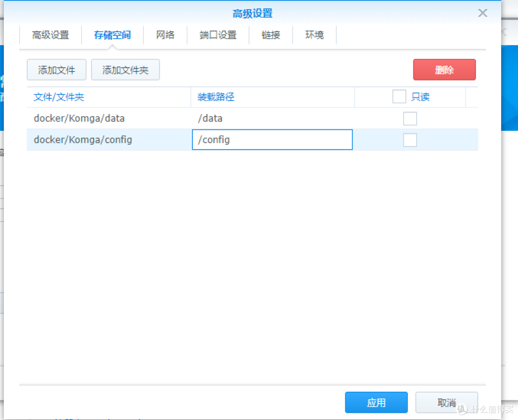This screenshot has width=518, height=420.
Task: Enable read-only for docker/Komga/config
Action: pos(410,140)
